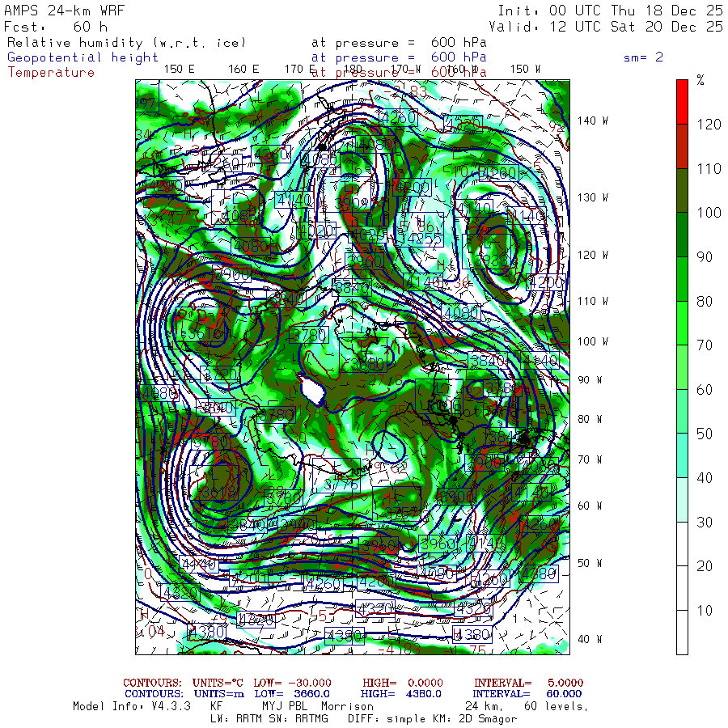Select the cyan swatch between 40 and 50

tap(682, 455)
